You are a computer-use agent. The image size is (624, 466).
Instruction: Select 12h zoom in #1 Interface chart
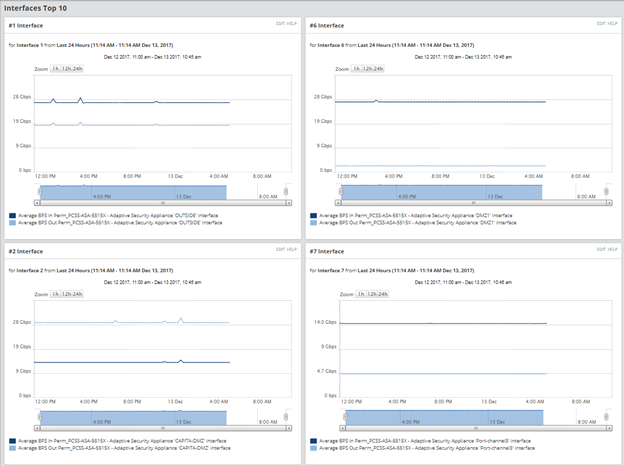coord(66,69)
